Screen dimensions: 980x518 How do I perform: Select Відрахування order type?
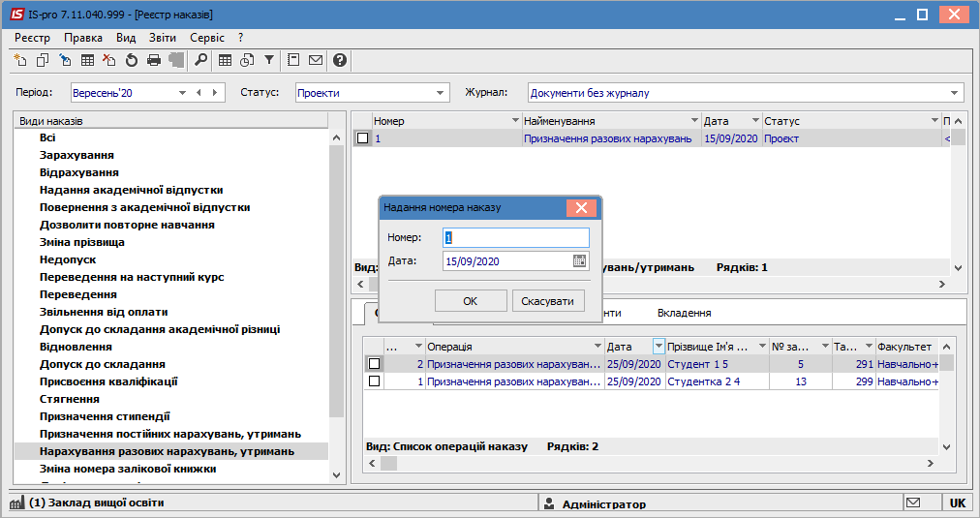79,172
